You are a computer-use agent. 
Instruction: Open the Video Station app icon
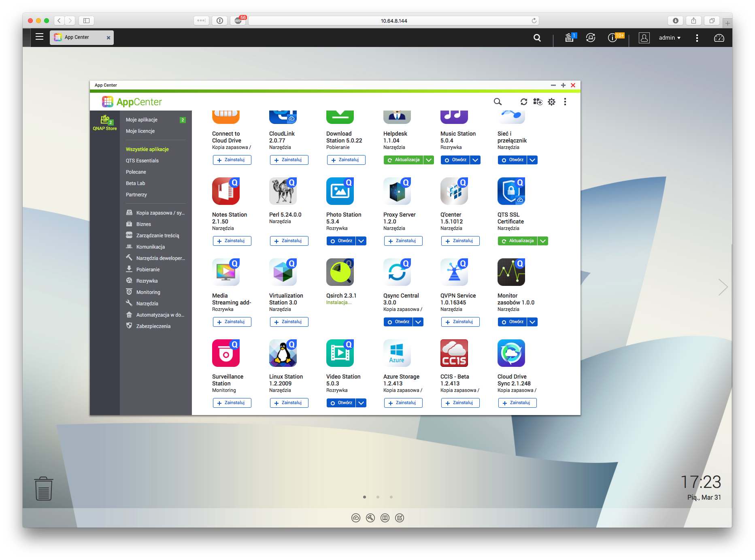click(x=340, y=353)
